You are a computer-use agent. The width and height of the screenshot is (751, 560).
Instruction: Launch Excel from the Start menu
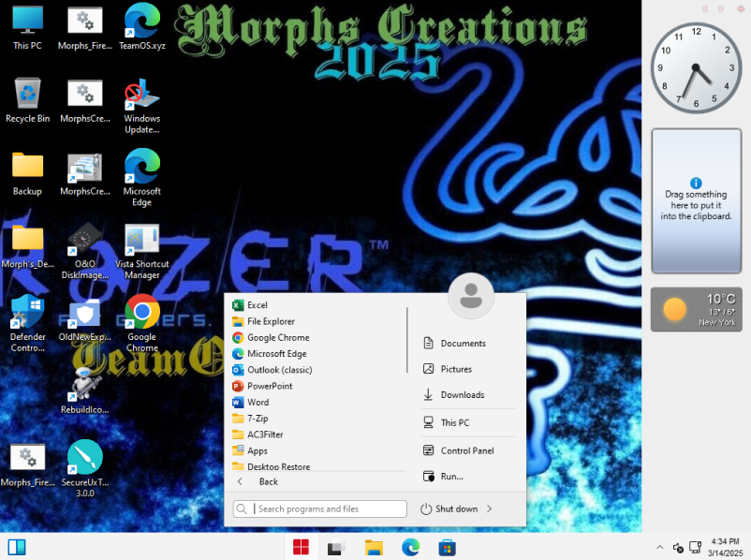[317, 305]
